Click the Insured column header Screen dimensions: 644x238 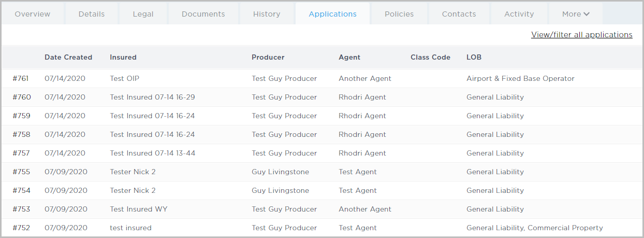pyautogui.click(x=123, y=58)
